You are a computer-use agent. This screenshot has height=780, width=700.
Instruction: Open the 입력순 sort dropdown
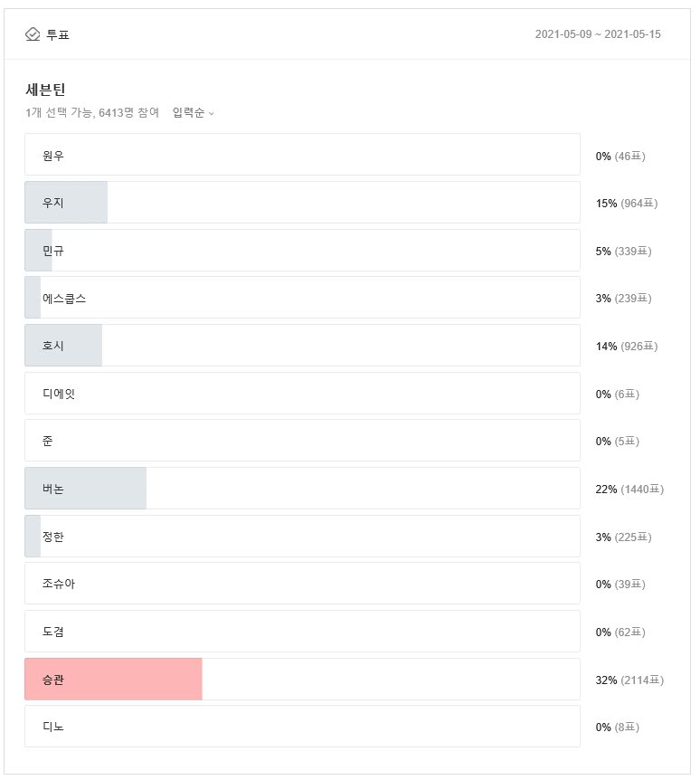point(194,113)
